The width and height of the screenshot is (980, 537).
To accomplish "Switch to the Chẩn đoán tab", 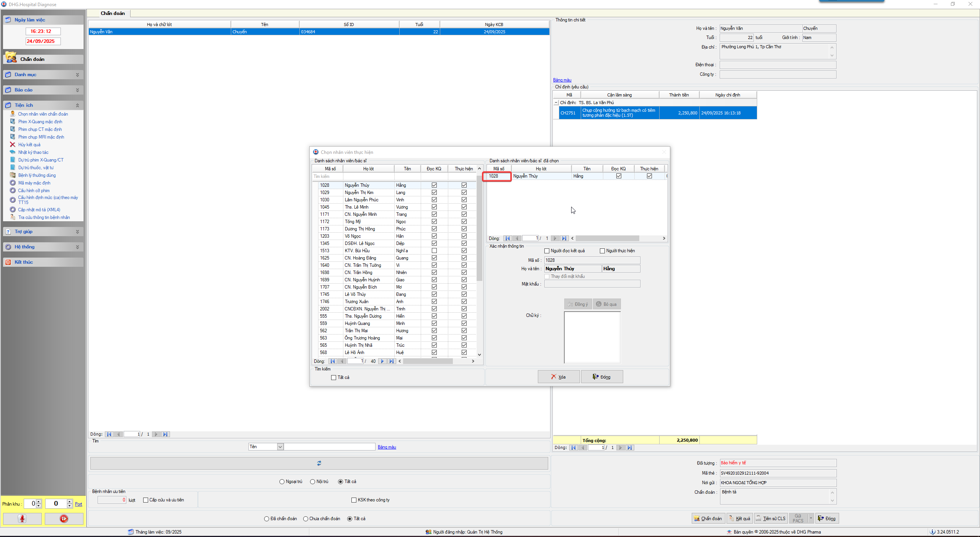I will (113, 13).
